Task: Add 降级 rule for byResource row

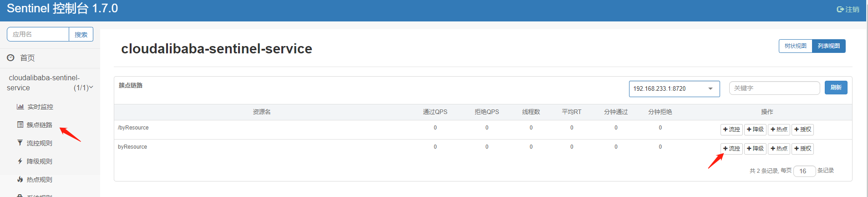Action: 755,149
